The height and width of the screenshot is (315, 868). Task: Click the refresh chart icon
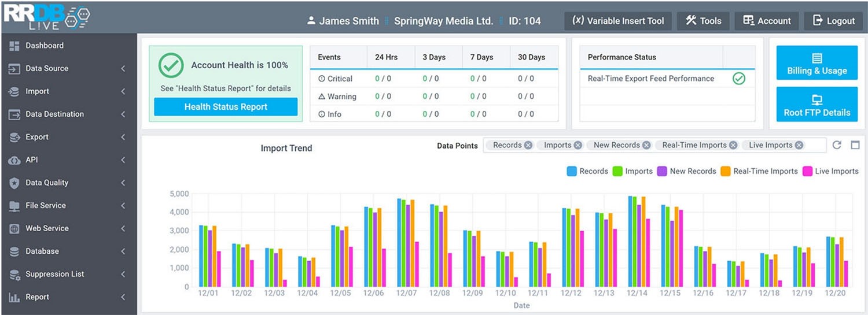click(837, 145)
